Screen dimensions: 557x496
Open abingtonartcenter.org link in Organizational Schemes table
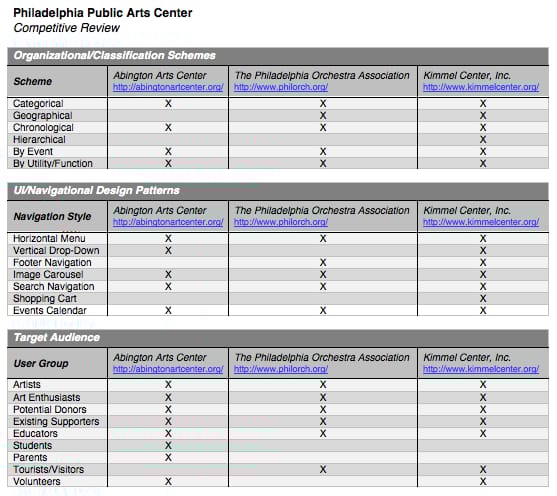[x=168, y=87]
